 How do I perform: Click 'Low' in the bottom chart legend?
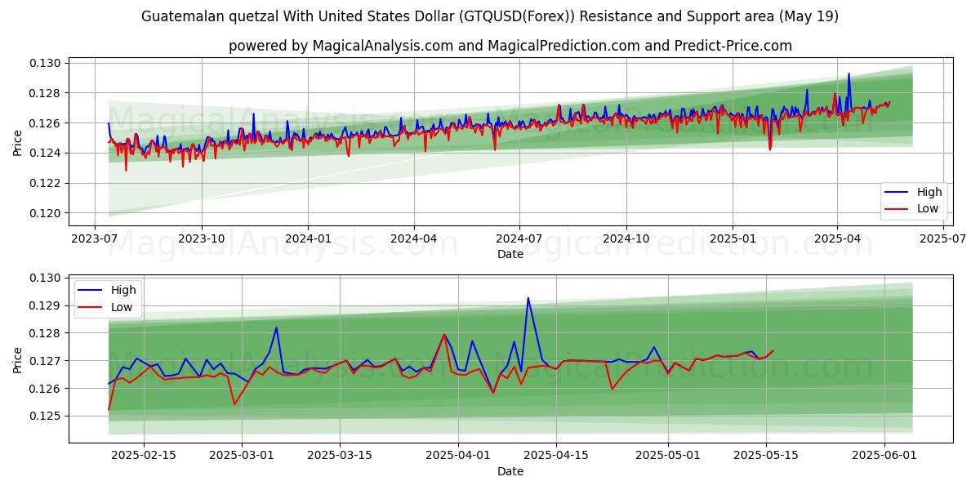122,307
